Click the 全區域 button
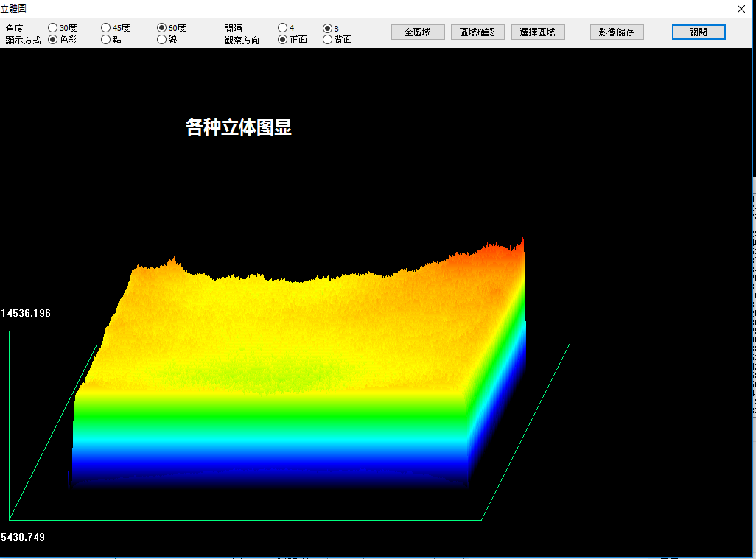 417,32
